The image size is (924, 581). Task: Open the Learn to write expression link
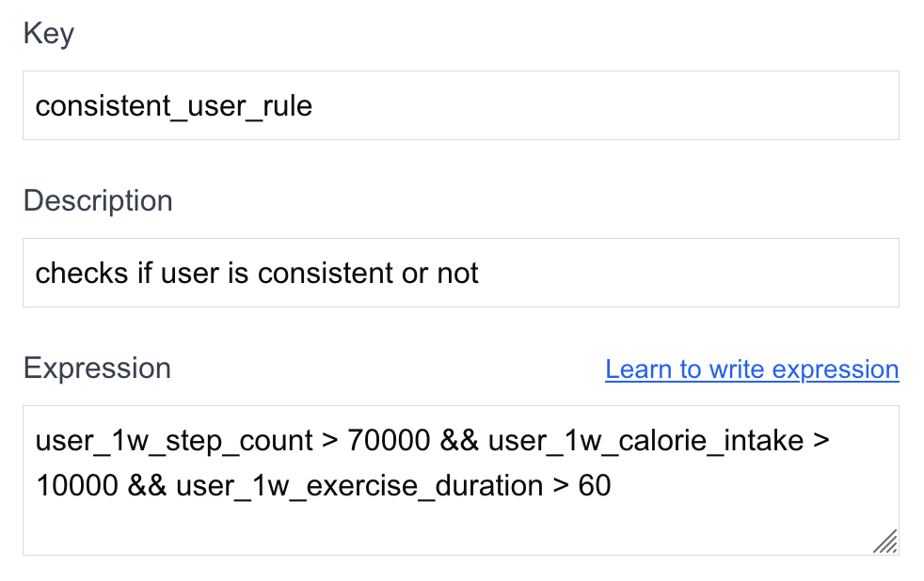(x=751, y=369)
